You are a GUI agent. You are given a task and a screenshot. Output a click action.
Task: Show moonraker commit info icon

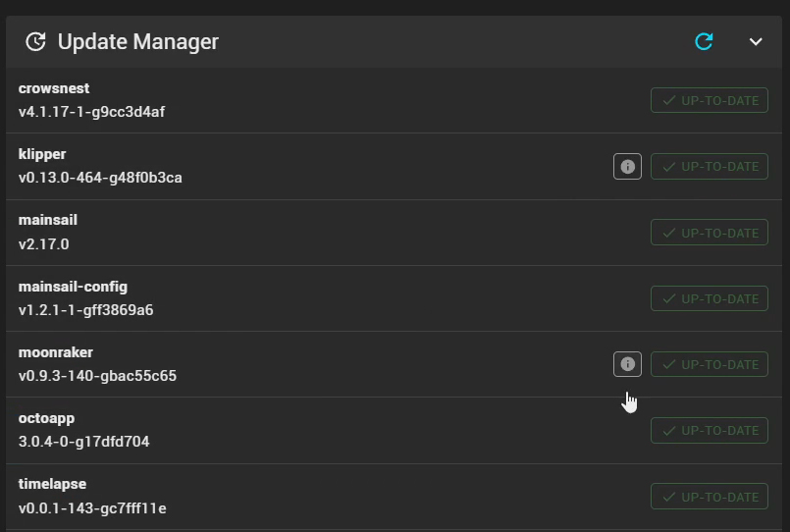[x=627, y=364]
